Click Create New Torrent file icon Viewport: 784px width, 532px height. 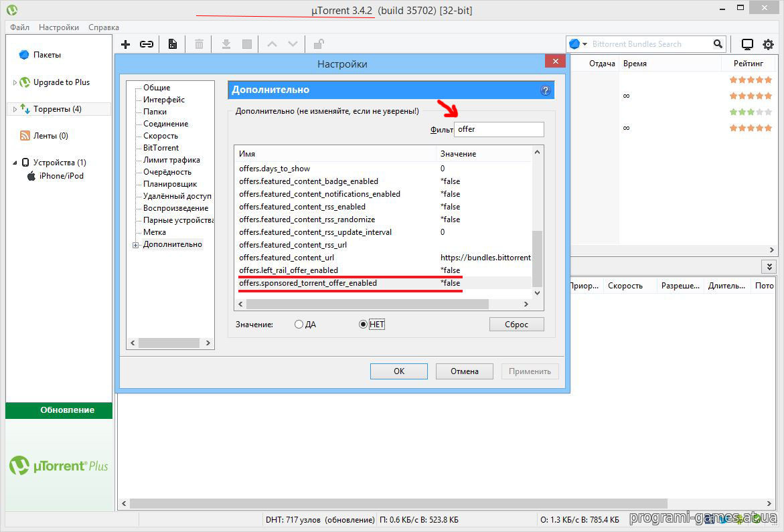pyautogui.click(x=173, y=44)
